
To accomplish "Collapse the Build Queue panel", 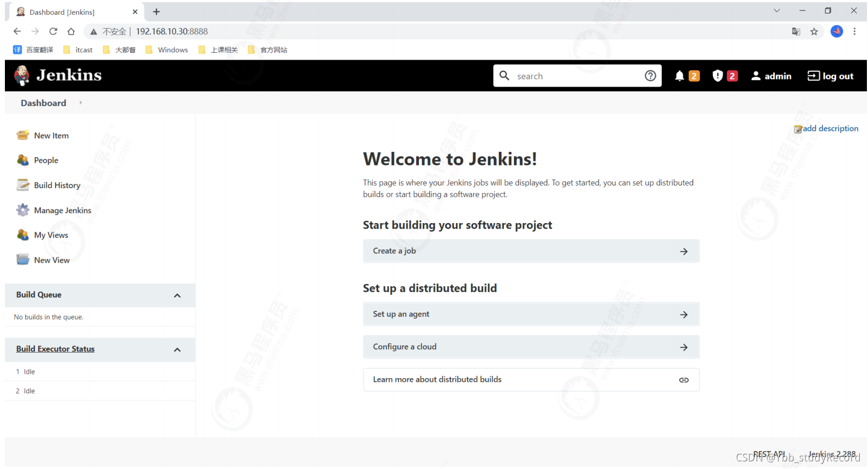I will [177, 295].
